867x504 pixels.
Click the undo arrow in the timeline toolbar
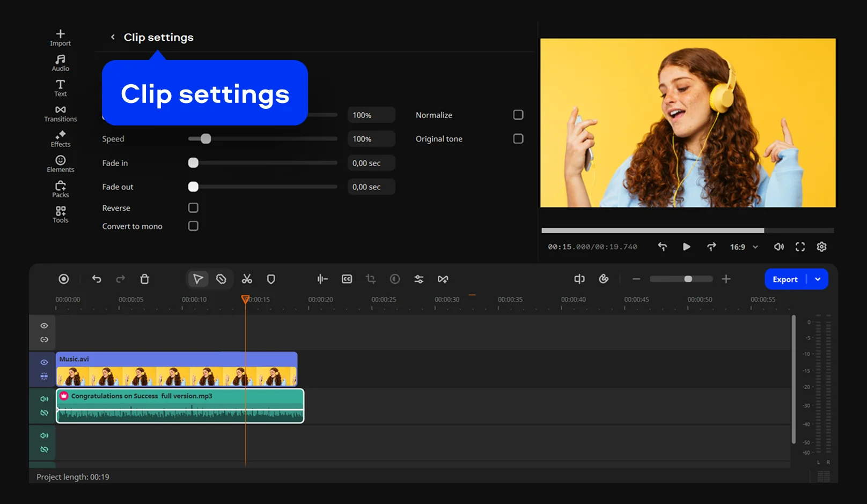click(x=97, y=279)
